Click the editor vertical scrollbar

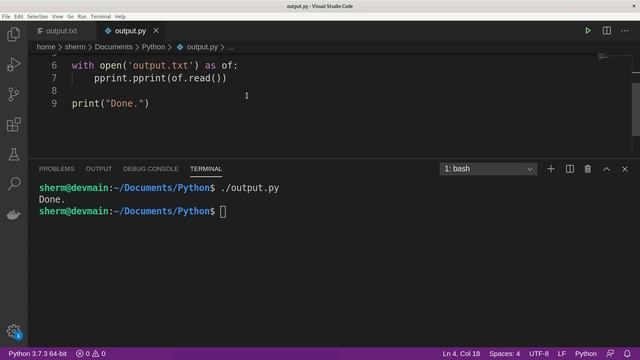tap(636, 109)
